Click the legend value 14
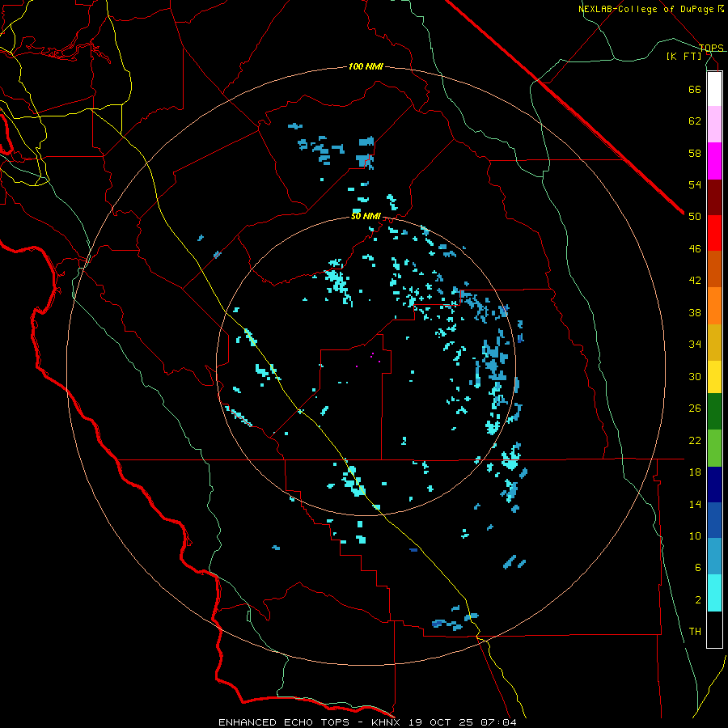This screenshot has height=728, width=728. 695,504
